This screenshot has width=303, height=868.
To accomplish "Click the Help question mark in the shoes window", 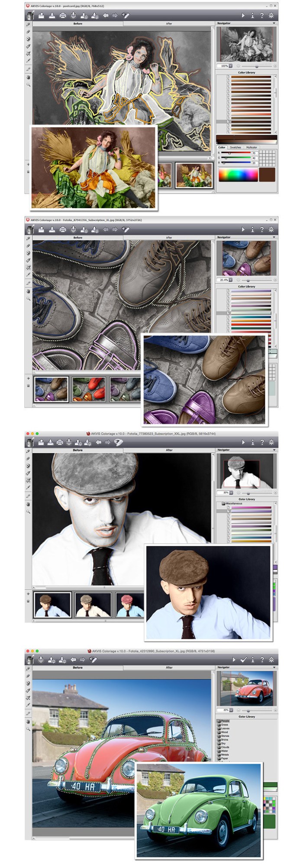I will coord(262,229).
